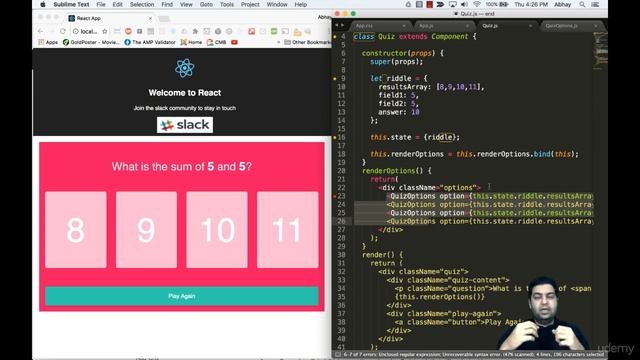This screenshot has height=360, width=640.
Task: Open the Edit menu
Action: (118, 4)
